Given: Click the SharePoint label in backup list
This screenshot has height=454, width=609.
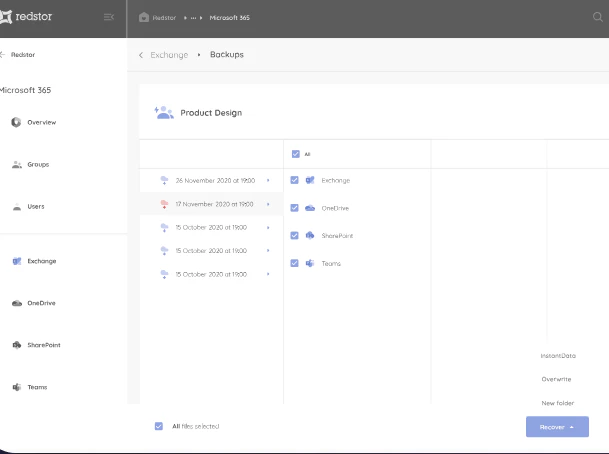Looking at the screenshot, I should click(337, 236).
